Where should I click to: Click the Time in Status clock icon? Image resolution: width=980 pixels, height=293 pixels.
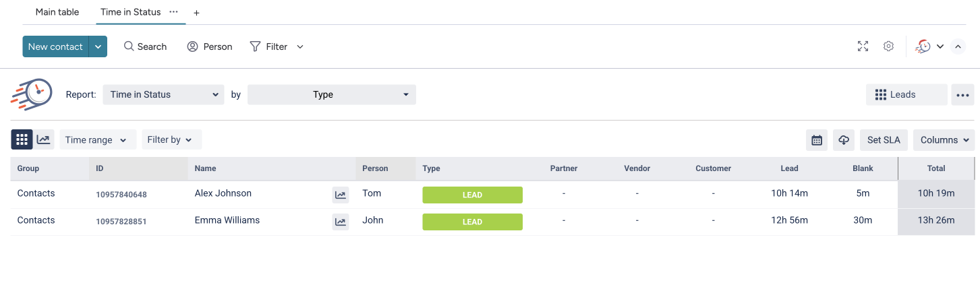tap(923, 46)
